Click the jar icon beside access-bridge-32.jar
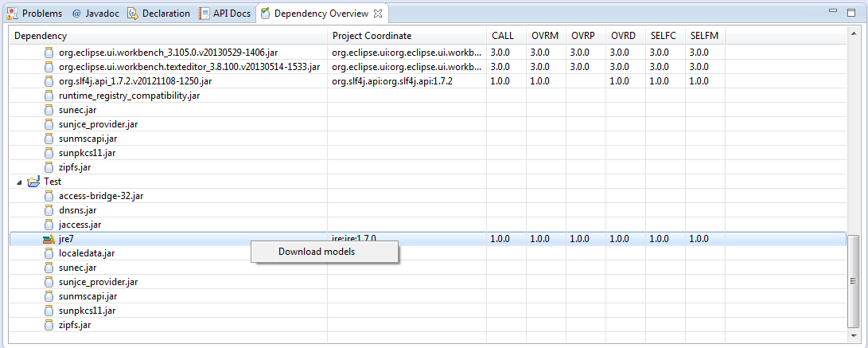 tap(49, 196)
